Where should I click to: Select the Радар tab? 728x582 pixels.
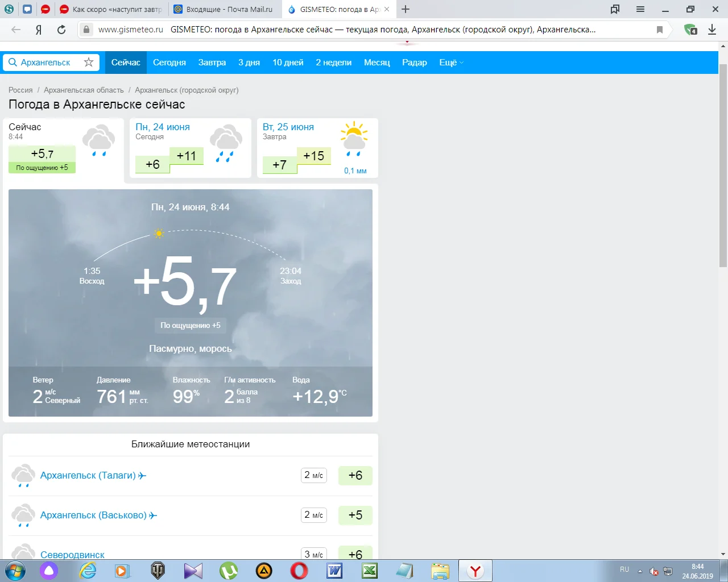(414, 63)
